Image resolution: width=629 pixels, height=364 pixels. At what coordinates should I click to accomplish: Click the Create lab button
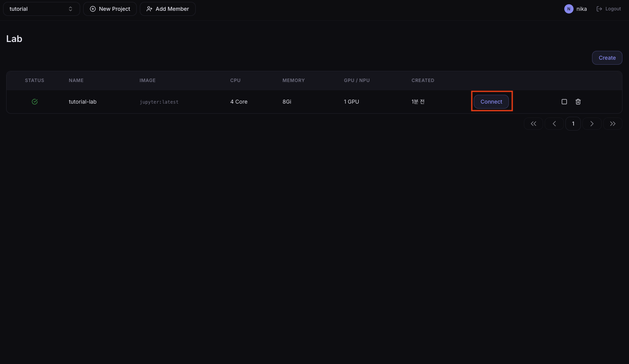(607, 58)
